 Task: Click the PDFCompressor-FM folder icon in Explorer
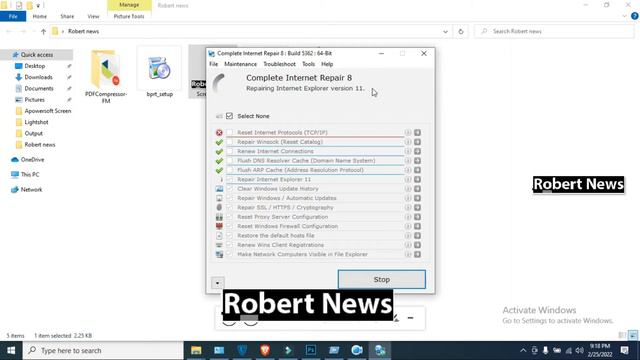pyautogui.click(x=106, y=70)
